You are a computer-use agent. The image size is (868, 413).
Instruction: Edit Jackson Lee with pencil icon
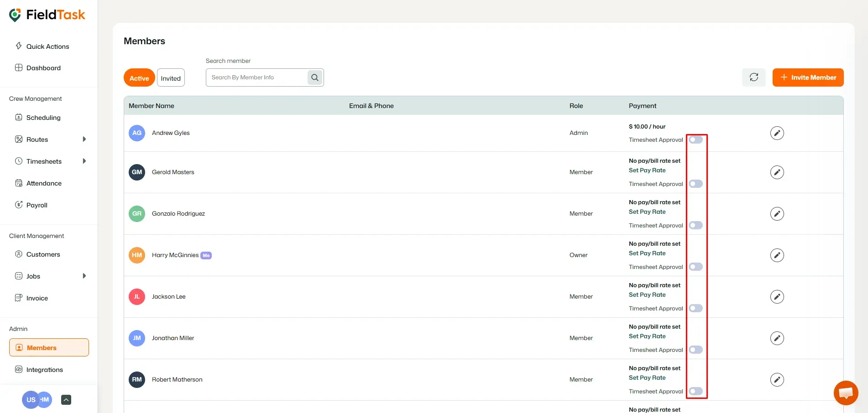pyautogui.click(x=777, y=297)
